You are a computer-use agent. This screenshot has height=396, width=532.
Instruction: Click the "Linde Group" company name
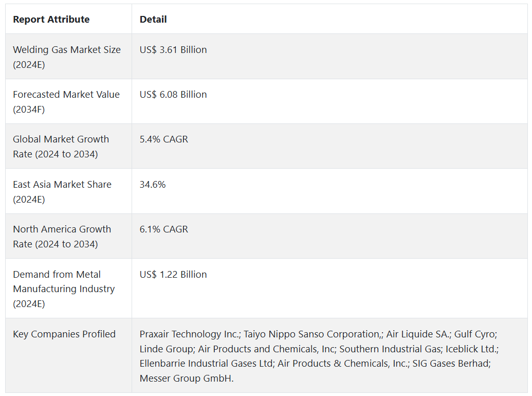(x=166, y=349)
